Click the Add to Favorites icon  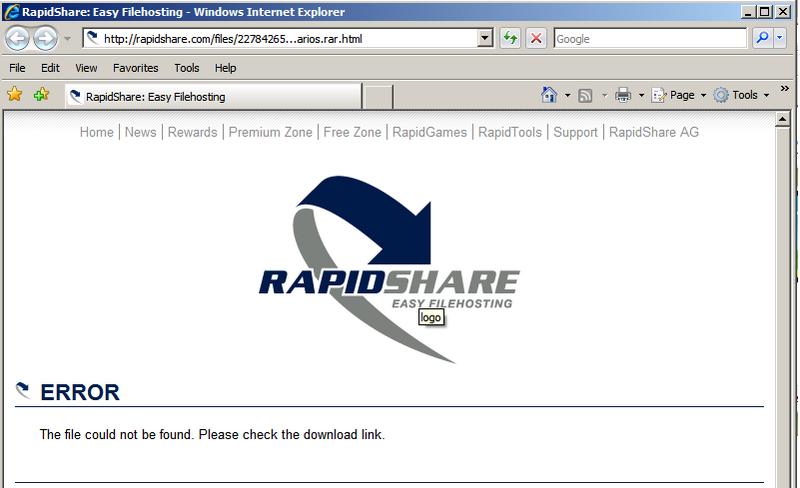pos(41,95)
